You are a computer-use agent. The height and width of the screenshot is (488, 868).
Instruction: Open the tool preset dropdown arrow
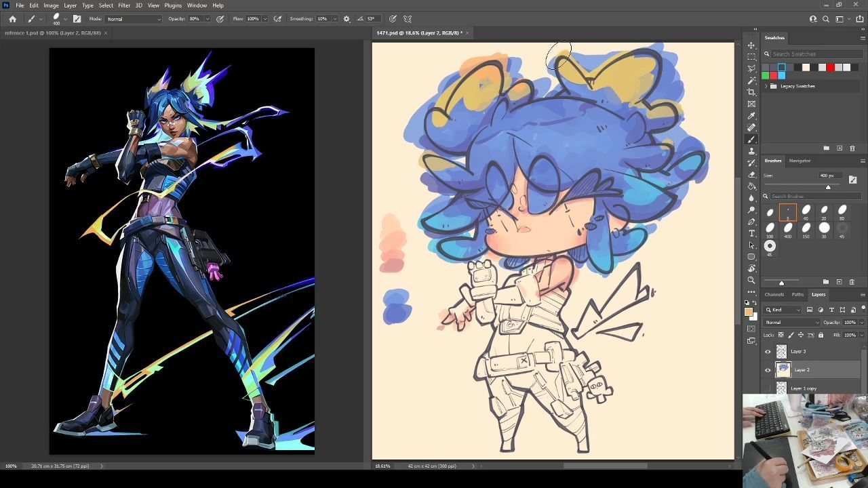[41, 19]
